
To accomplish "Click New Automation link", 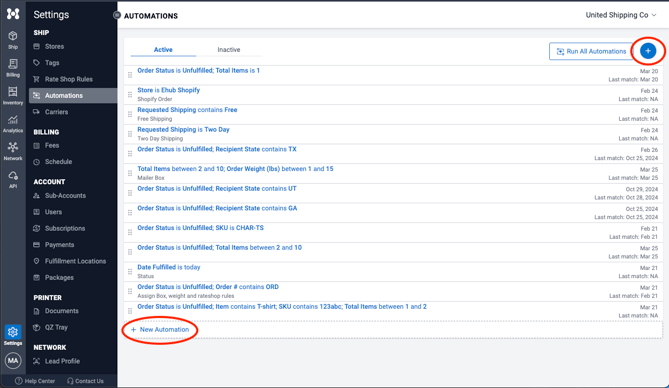I will click(160, 330).
